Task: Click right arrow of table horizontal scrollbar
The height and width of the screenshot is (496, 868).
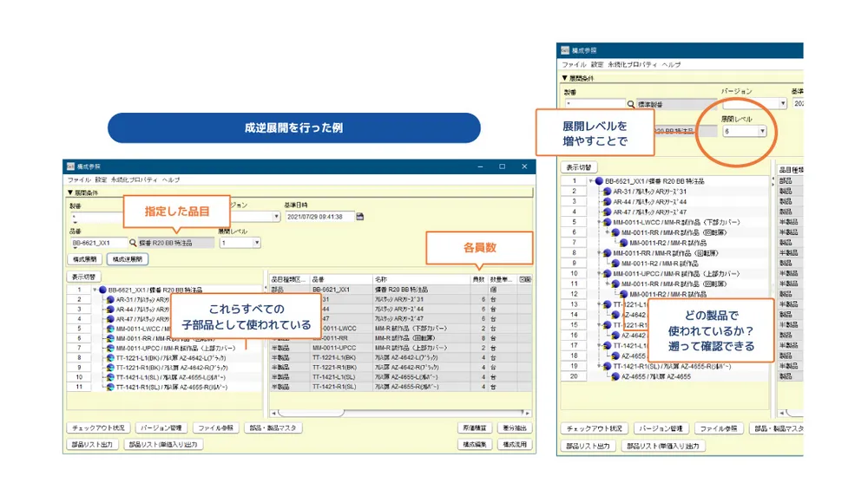Action: tap(528, 413)
